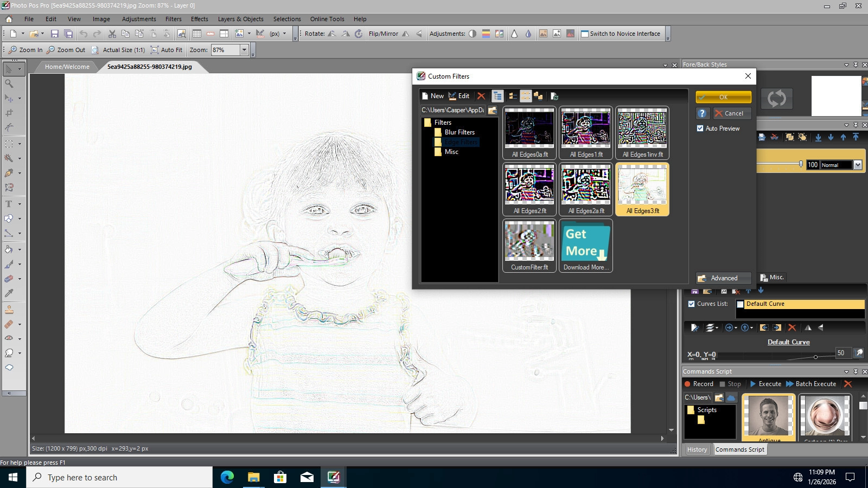Click the Zoom In button
This screenshot has height=488, width=868.
25,50
